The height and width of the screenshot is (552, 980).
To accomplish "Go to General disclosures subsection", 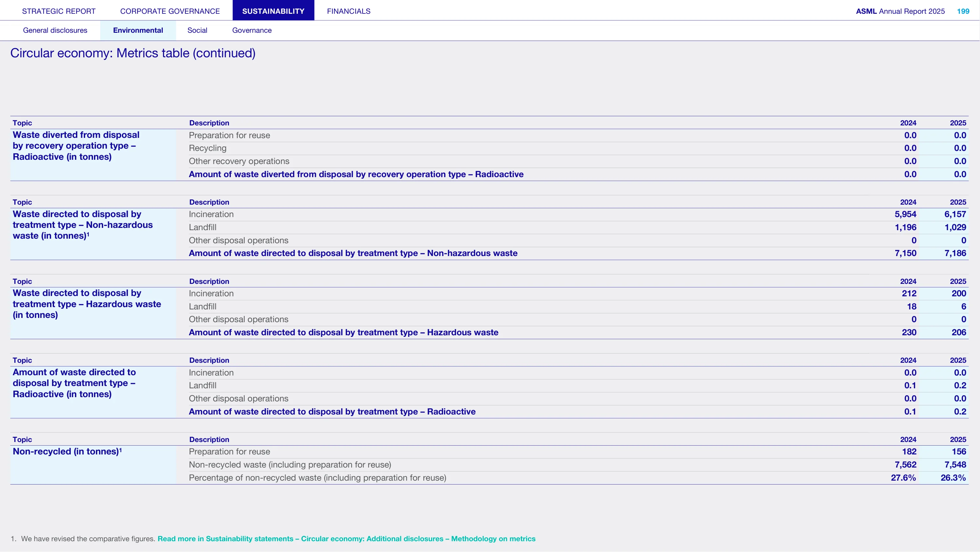I will coord(55,30).
